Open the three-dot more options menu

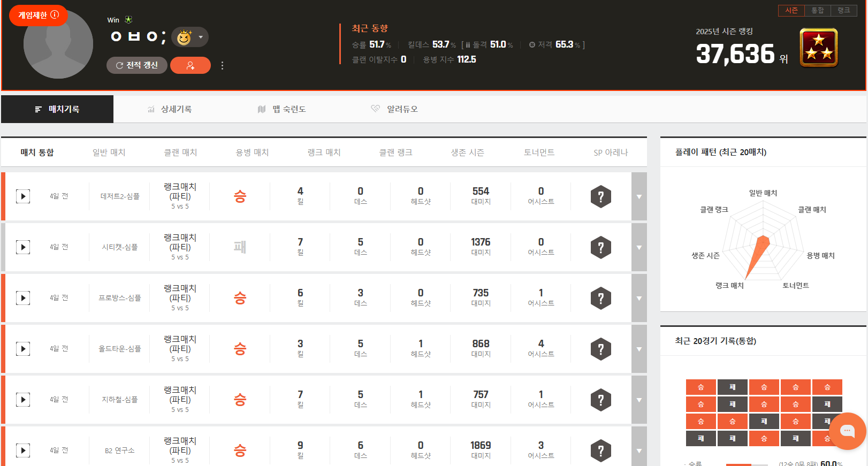point(222,65)
